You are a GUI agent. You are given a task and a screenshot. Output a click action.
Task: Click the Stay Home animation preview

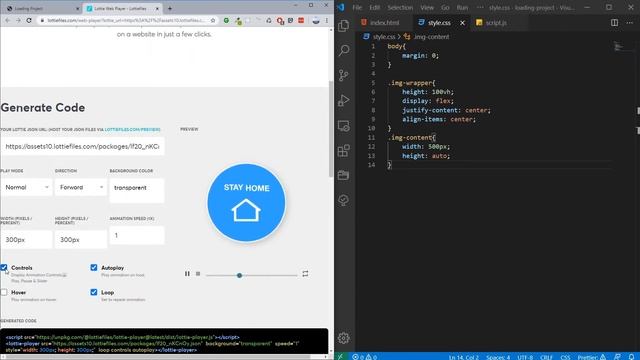coord(246,203)
